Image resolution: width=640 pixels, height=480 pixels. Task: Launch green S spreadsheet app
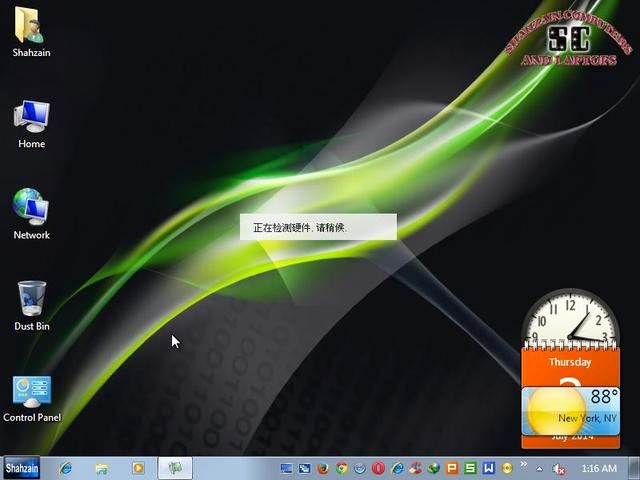point(470,468)
